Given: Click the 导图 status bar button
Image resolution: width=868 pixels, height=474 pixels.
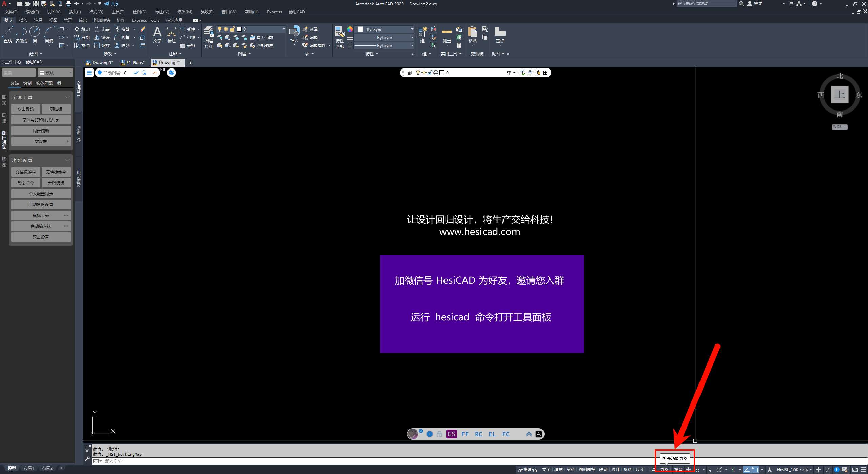Looking at the screenshot, I should click(x=664, y=469).
